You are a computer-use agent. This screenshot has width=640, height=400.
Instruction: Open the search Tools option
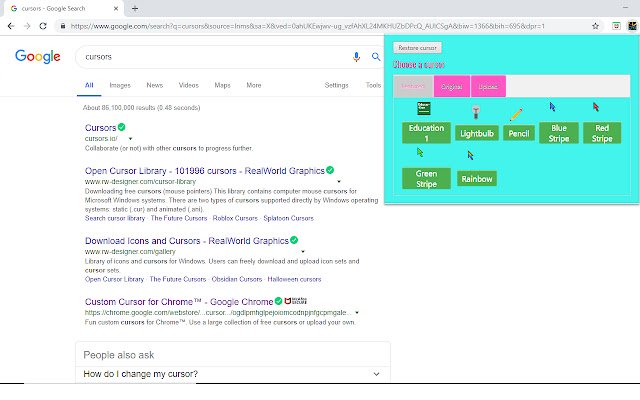click(373, 85)
